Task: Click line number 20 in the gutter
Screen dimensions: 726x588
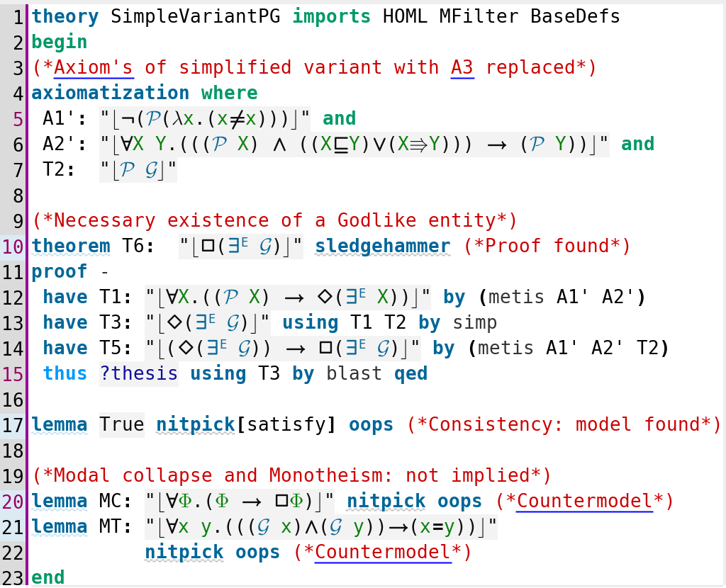Action: [x=13, y=502]
